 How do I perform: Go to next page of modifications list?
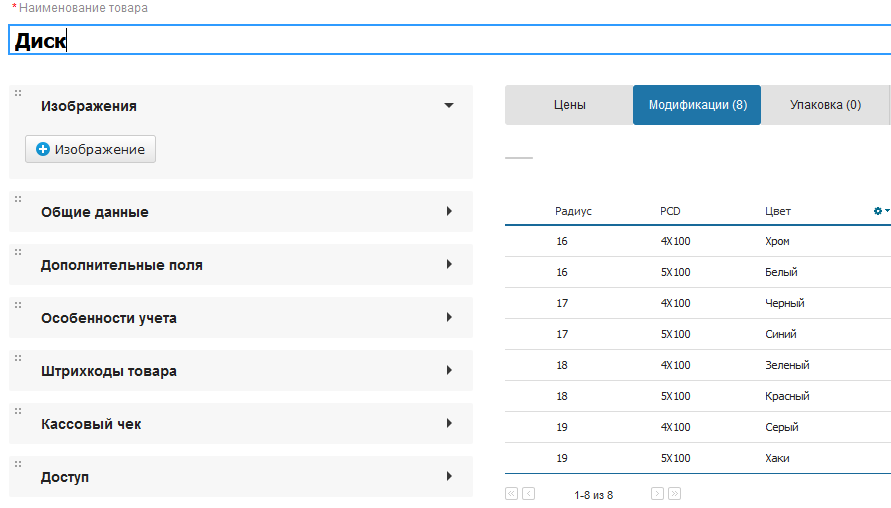pyautogui.click(x=657, y=494)
